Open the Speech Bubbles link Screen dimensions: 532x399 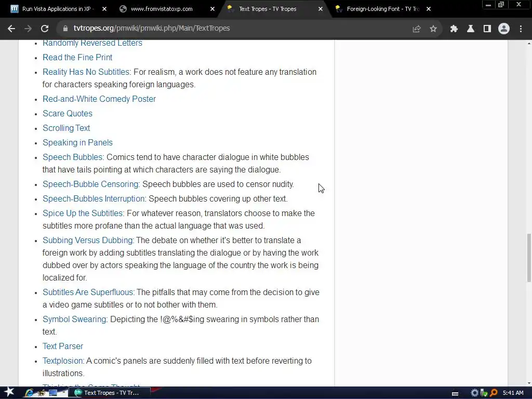click(x=73, y=157)
